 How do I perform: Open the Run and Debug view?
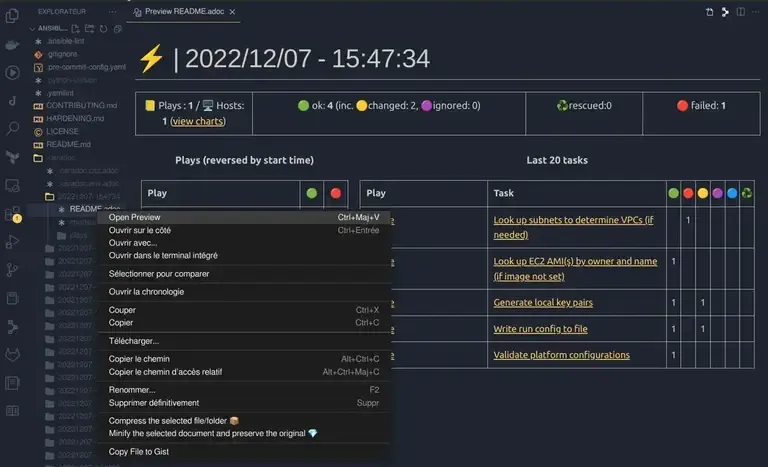pos(12,242)
